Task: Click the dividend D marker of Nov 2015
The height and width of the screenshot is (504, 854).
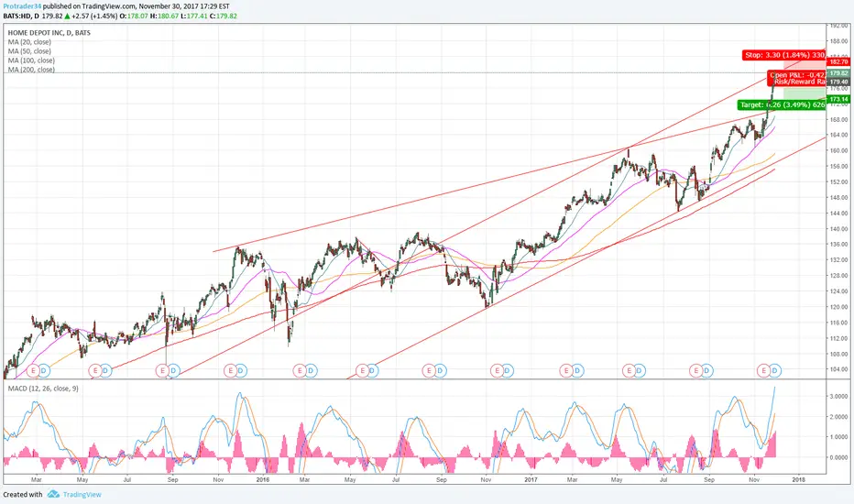Action: (x=241, y=371)
